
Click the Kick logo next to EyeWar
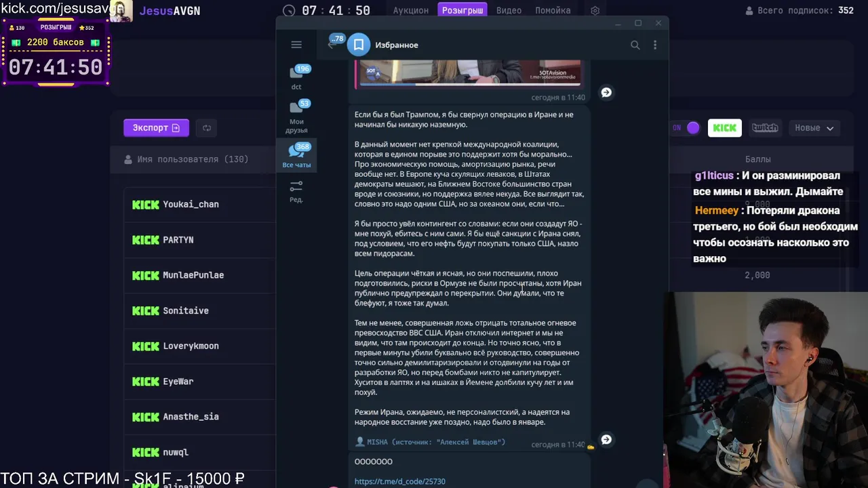coord(146,382)
